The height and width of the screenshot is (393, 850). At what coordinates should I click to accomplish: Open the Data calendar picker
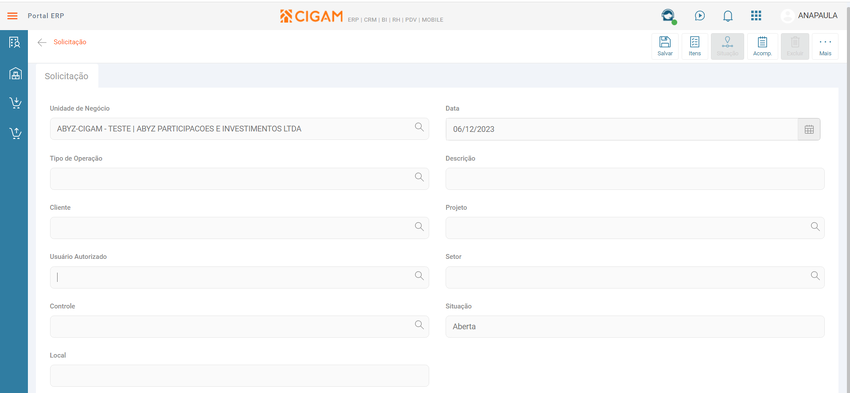pyautogui.click(x=809, y=130)
